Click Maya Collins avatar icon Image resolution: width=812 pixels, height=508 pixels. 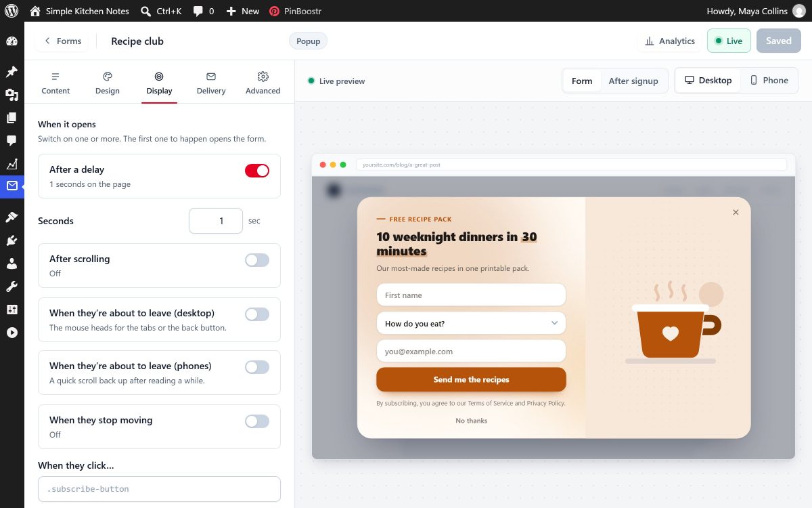(799, 11)
